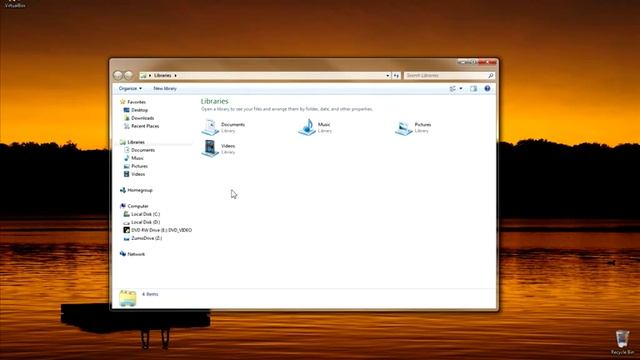Viewport: 640px width, 360px height.
Task: Click the Forward navigation arrow
Action: point(128,75)
